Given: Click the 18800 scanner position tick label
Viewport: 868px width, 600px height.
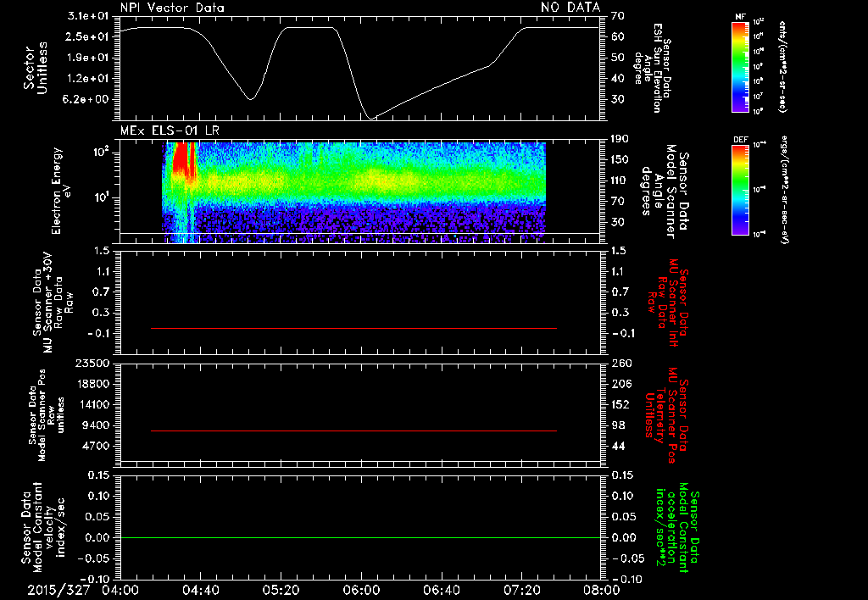Looking at the screenshot, I should click(x=92, y=384).
